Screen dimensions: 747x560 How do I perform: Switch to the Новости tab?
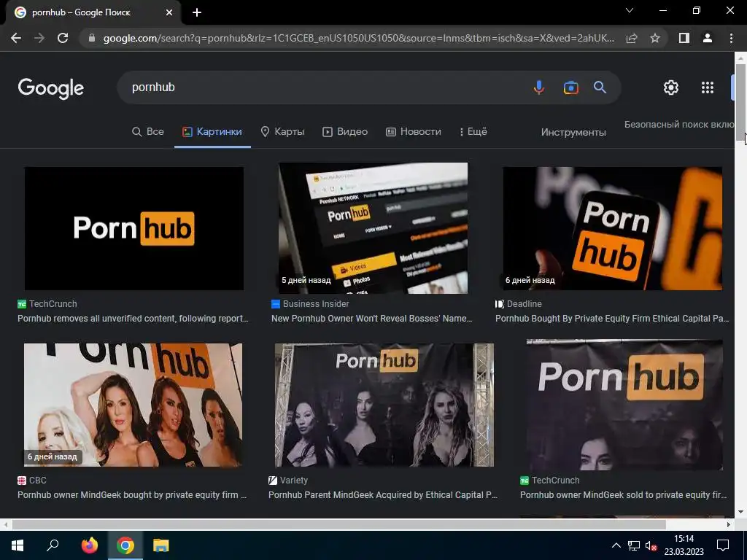point(414,132)
